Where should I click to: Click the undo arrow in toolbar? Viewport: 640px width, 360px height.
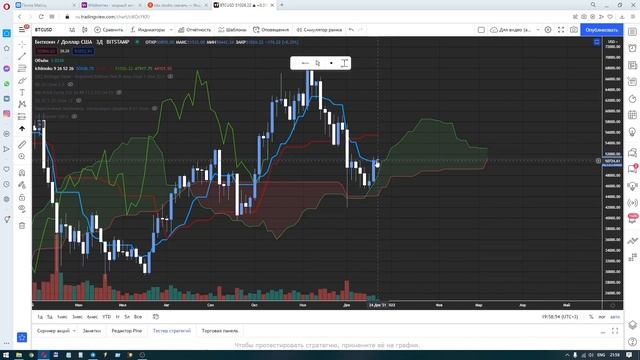pyautogui.click(x=351, y=30)
